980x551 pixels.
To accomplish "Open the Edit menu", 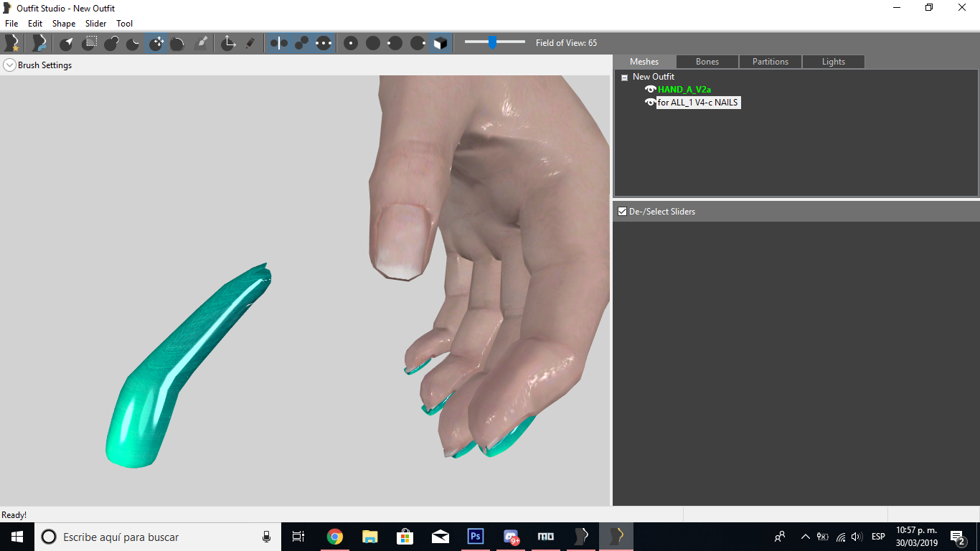I will tap(35, 24).
